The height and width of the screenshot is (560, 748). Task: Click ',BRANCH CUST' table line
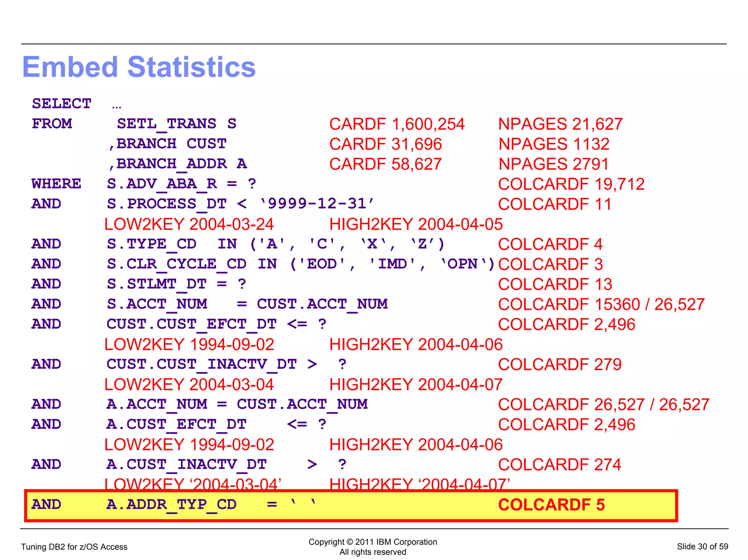[167, 144]
